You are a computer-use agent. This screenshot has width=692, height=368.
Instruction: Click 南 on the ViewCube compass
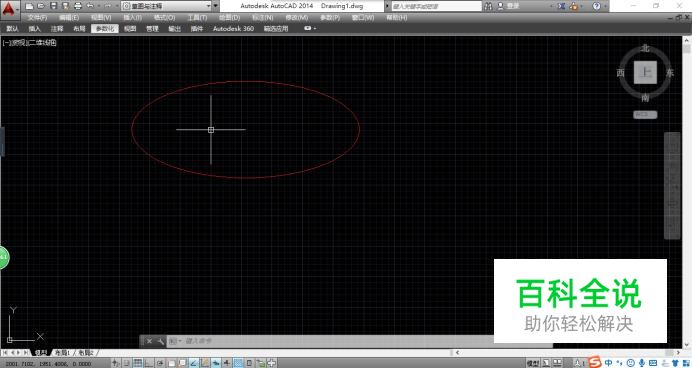click(645, 98)
